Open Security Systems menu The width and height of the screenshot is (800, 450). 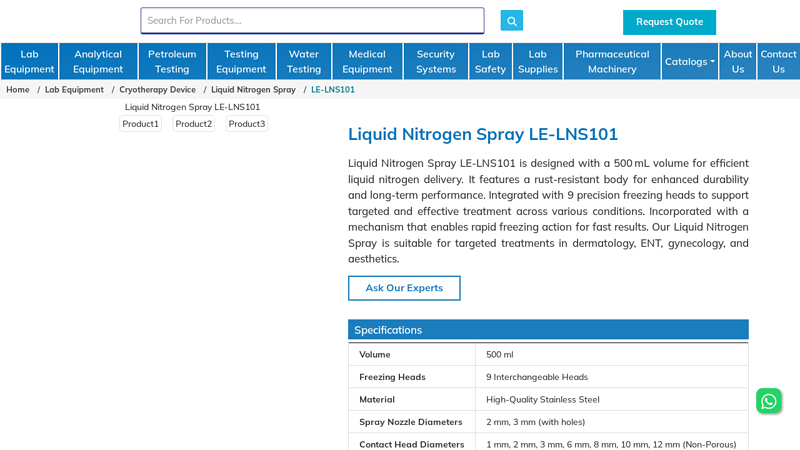[436, 61]
